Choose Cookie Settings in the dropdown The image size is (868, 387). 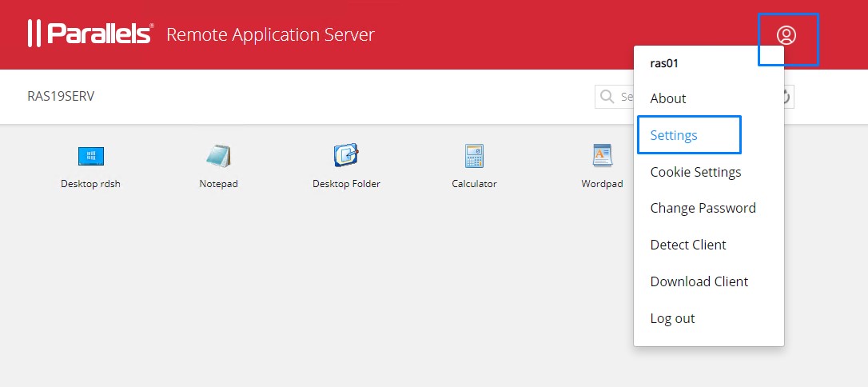[x=695, y=172]
